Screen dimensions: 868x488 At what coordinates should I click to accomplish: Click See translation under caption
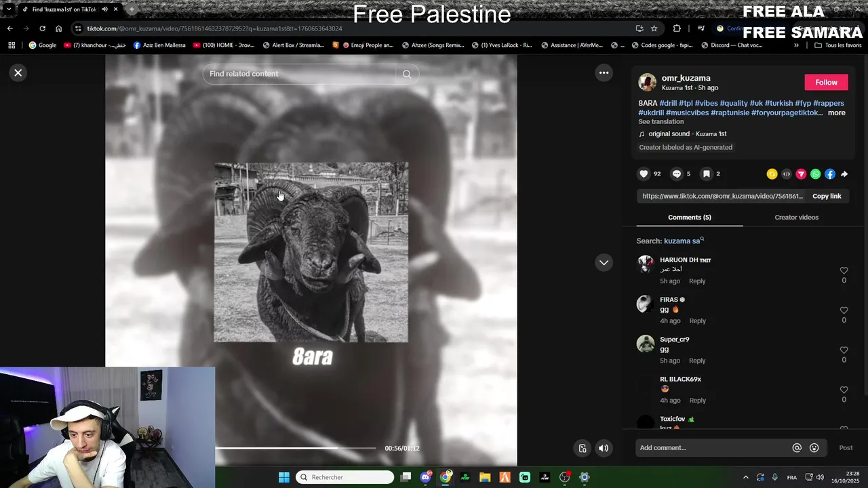[660, 122]
